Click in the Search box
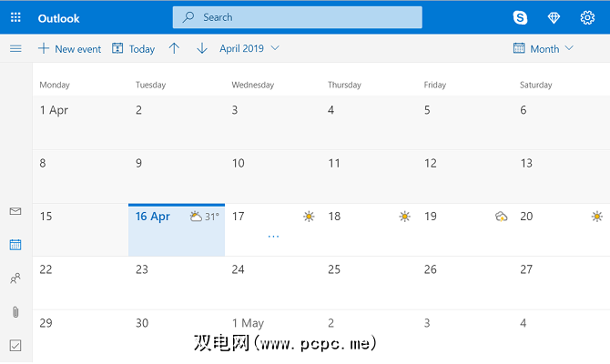Screen dimensions: 610x364 (297, 17)
